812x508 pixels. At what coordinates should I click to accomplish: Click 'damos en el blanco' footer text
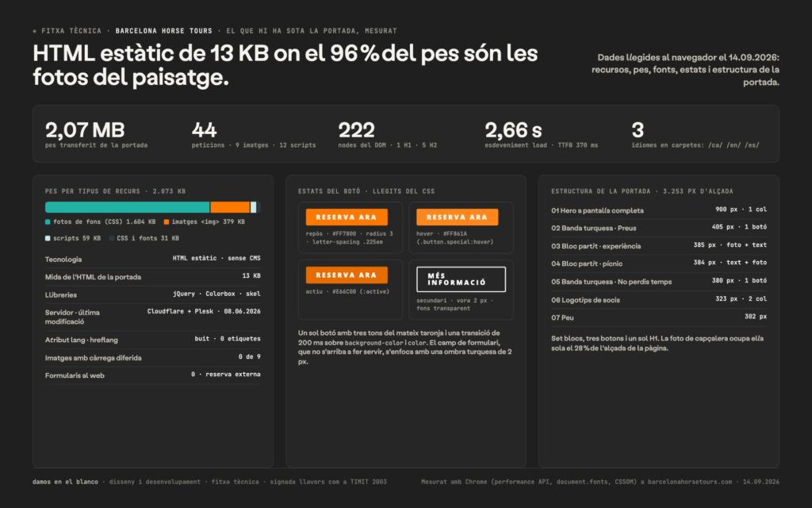[65, 482]
